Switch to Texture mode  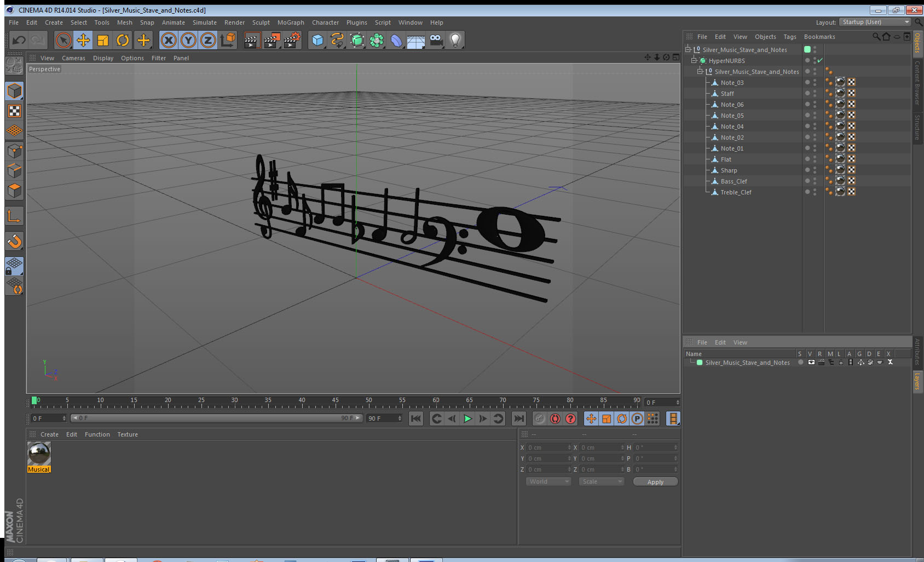coord(14,111)
